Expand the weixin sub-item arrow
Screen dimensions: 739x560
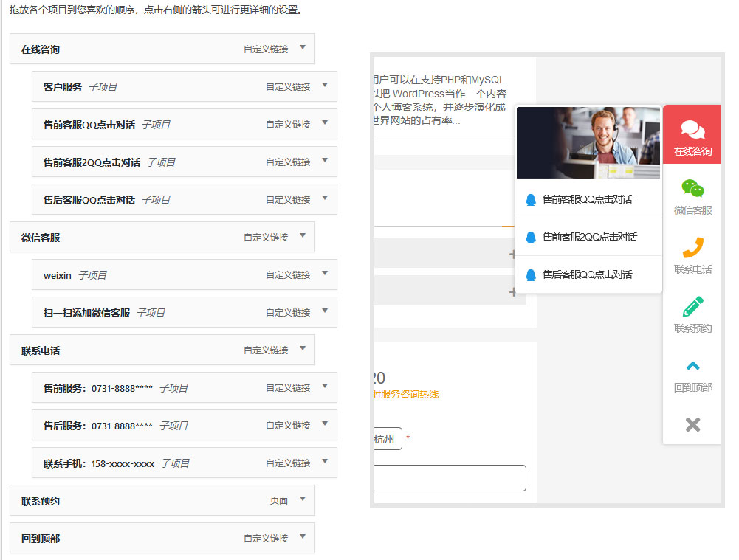[x=324, y=274]
